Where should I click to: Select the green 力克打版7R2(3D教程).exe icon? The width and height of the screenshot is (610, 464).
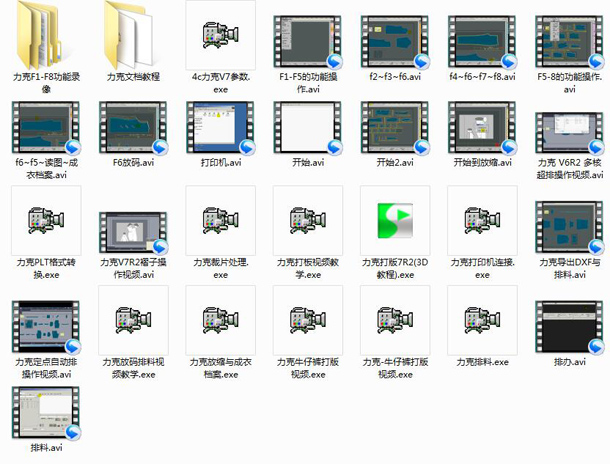(x=395, y=220)
